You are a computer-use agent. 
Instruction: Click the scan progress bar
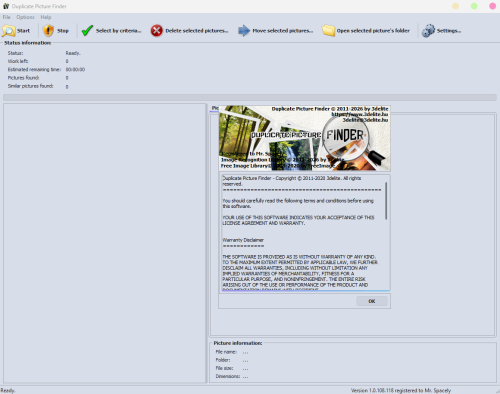pyautogui.click(x=250, y=97)
